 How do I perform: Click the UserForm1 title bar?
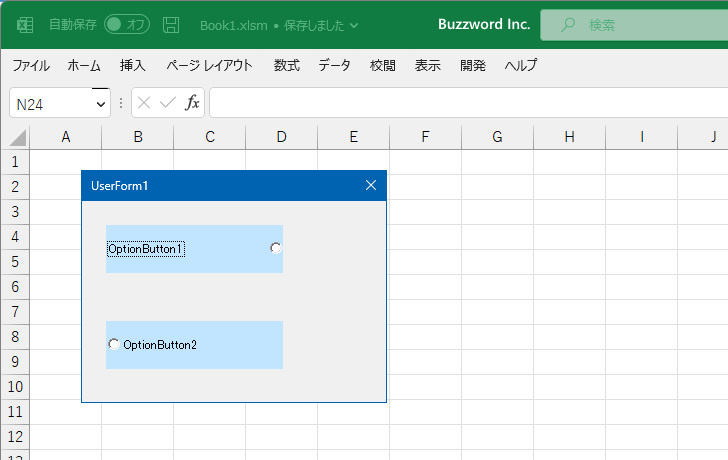click(234, 186)
